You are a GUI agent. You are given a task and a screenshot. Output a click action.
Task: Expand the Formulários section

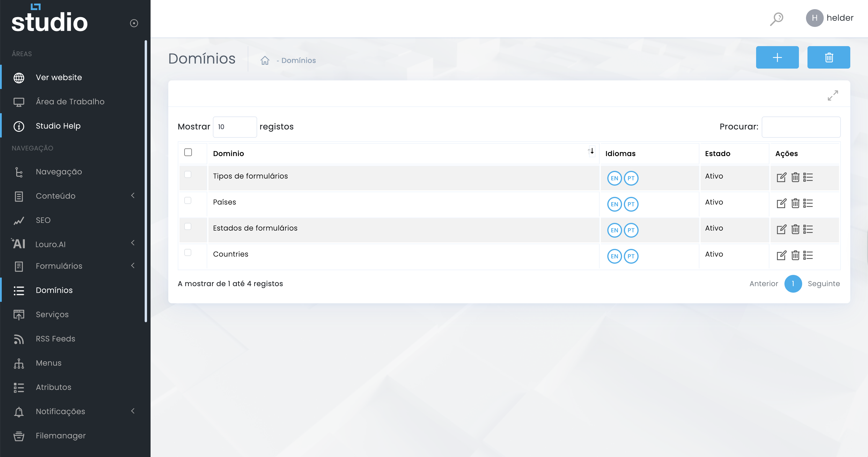point(59,266)
